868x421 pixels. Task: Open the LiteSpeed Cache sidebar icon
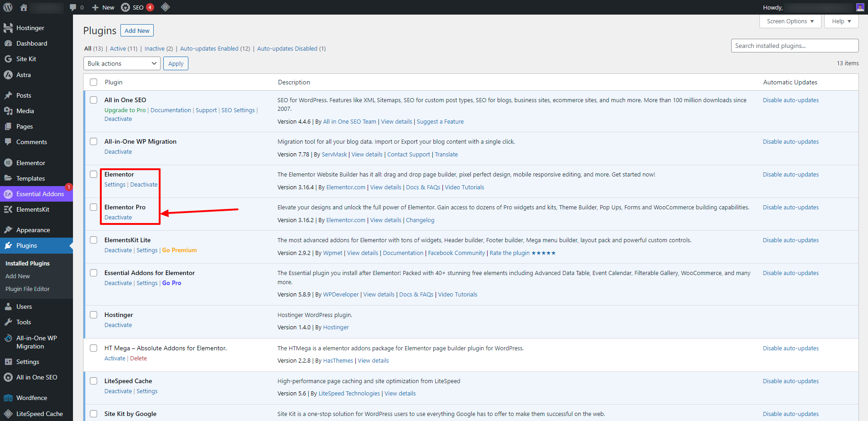click(8, 414)
